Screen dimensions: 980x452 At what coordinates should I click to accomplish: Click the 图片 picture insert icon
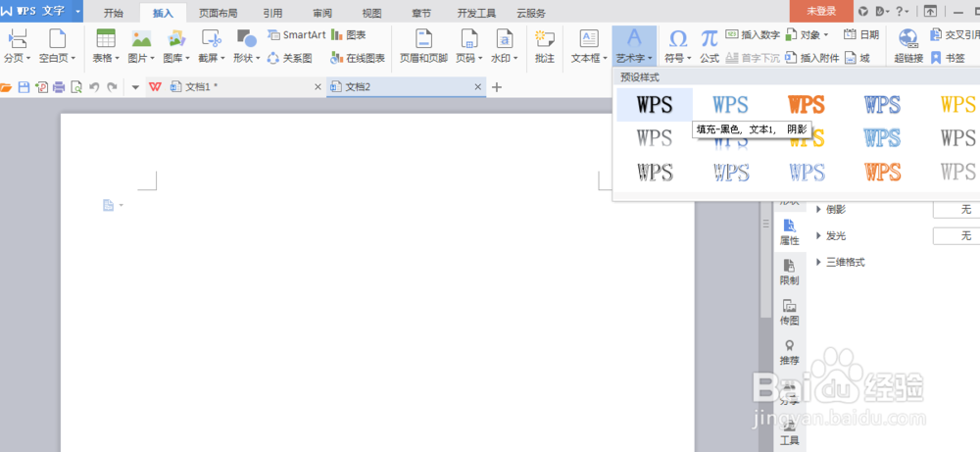click(141, 39)
